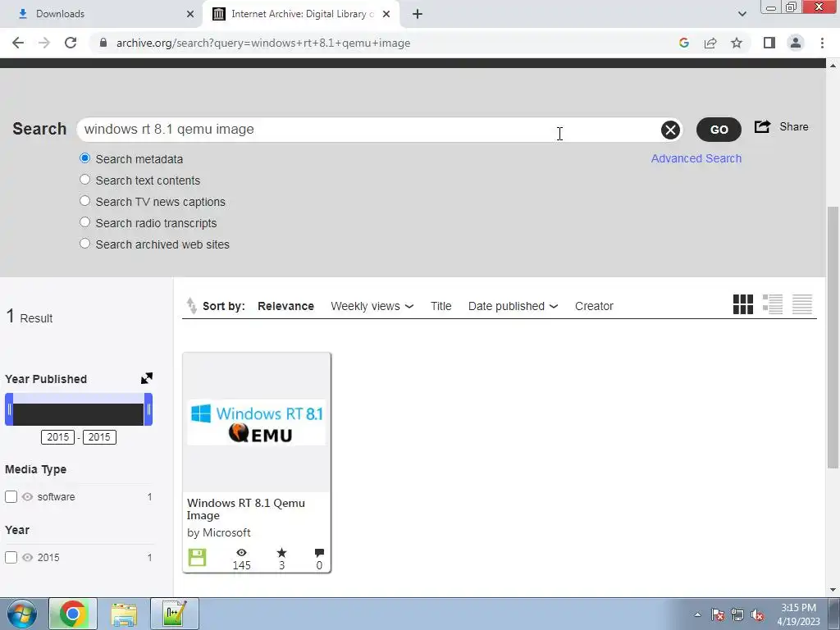Click the black year histogram bar
This screenshot has height=630, width=840.
(79, 414)
